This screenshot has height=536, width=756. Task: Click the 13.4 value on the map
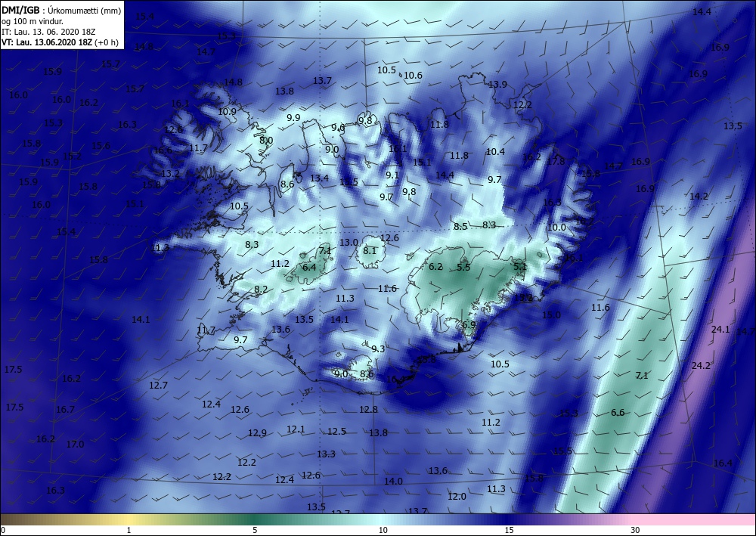click(x=319, y=178)
